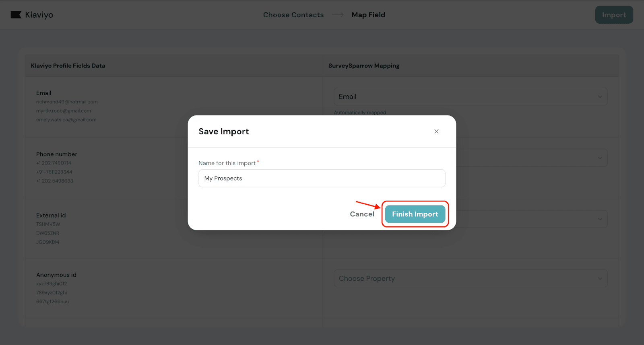The width and height of the screenshot is (644, 345).
Task: Click the chevron on the Email mapping dropdown
Action: tap(600, 97)
